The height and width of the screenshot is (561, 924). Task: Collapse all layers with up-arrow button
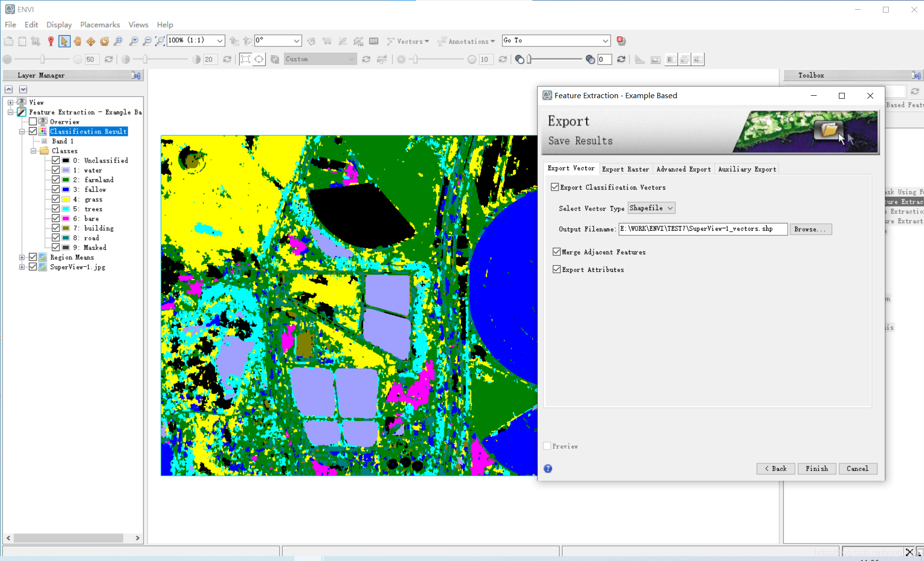(9, 89)
